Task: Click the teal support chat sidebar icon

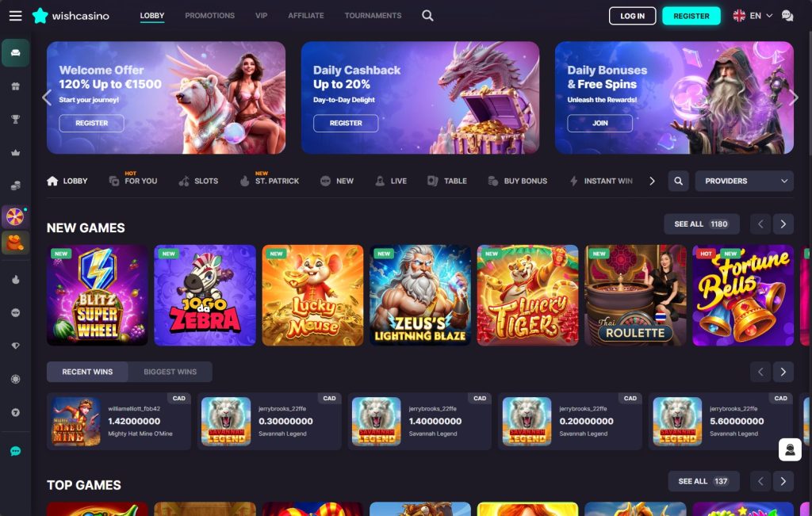Action: coord(16,451)
